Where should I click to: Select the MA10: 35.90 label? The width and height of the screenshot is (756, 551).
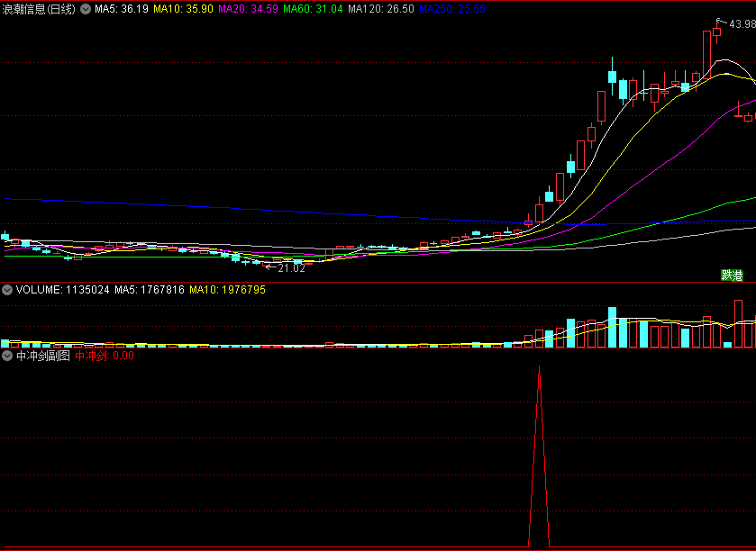183,9
